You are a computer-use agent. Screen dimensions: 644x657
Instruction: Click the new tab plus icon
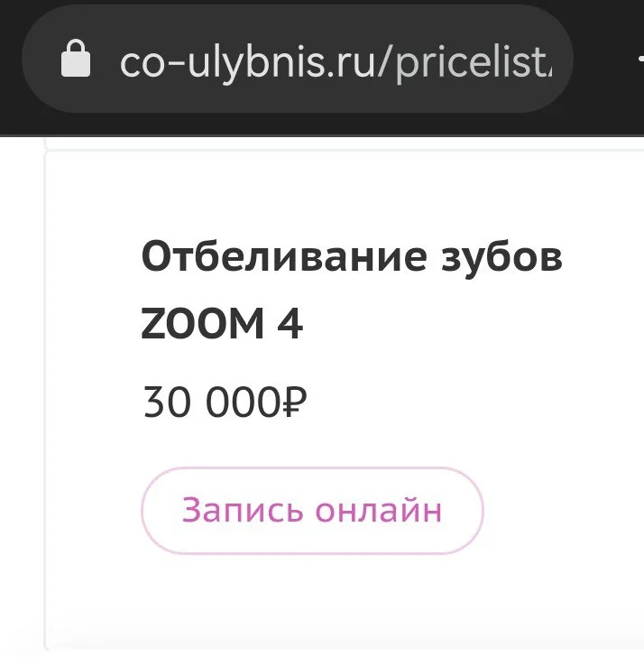click(x=639, y=60)
